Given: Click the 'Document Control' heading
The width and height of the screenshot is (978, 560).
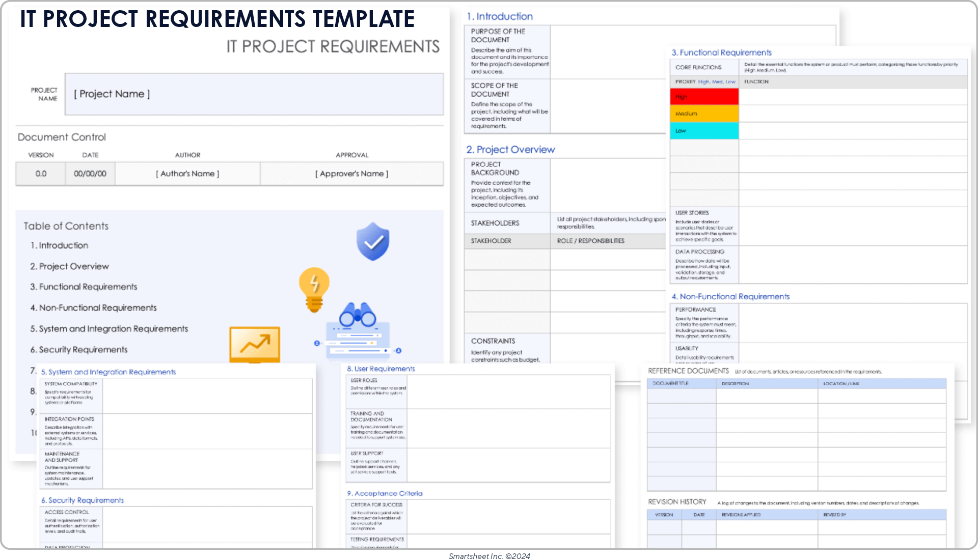Looking at the screenshot, I should 62,137.
